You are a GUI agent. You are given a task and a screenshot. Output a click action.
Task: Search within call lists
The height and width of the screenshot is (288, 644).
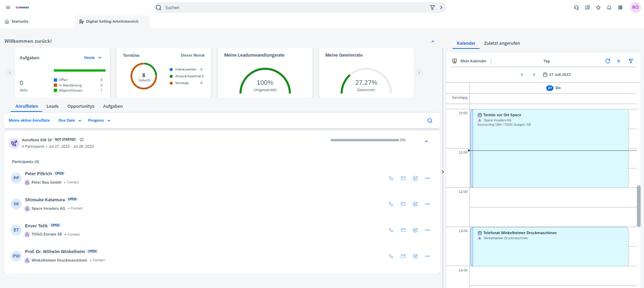430,121
